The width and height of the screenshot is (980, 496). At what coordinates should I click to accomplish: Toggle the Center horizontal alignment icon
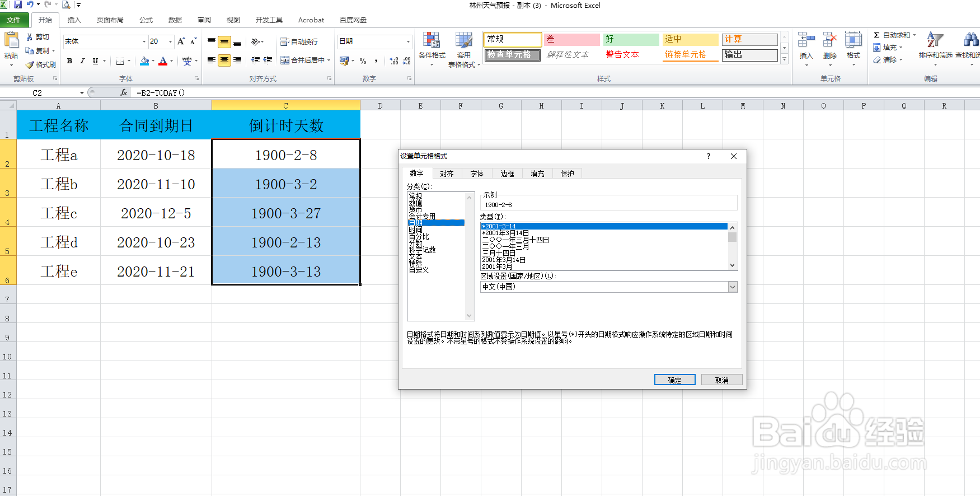224,60
